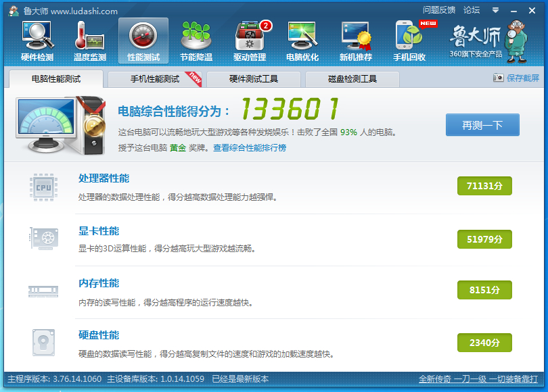The width and height of the screenshot is (548, 392).
Task: Open the 论坛 forum link
Action: pos(472,10)
